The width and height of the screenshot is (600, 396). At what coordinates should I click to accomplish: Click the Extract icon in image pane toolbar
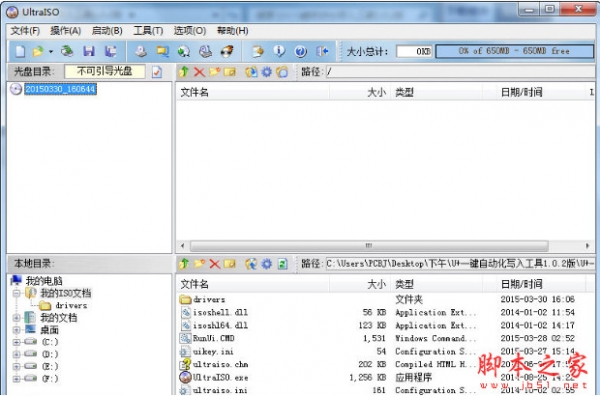[251, 72]
